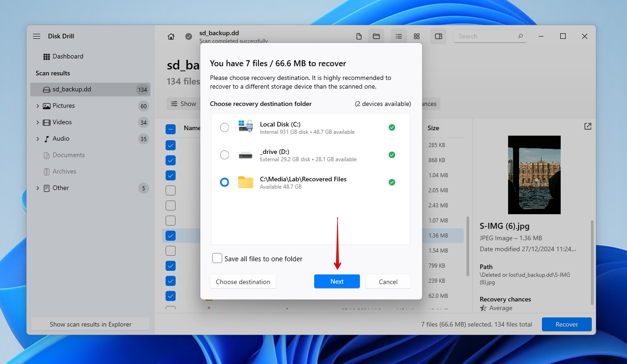This screenshot has height=364, width=627.
Task: Click the S-IMG (6).jpg preview thumbnail
Action: (x=534, y=175)
